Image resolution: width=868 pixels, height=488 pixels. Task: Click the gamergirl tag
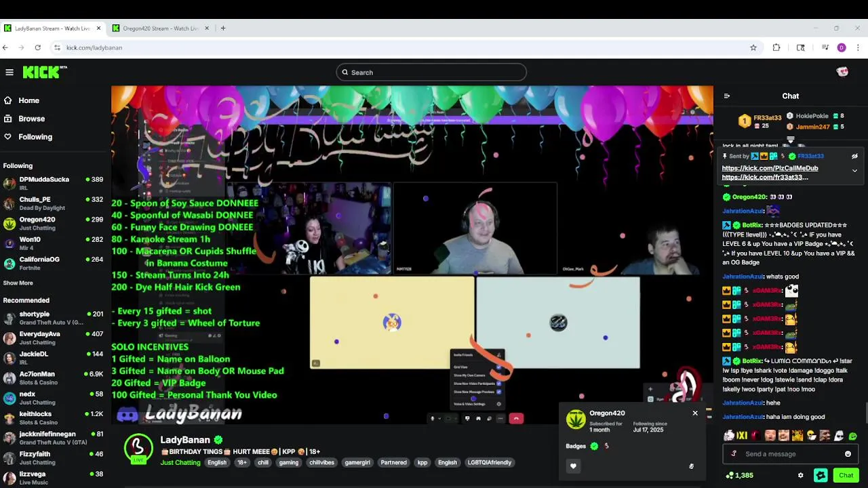click(357, 463)
